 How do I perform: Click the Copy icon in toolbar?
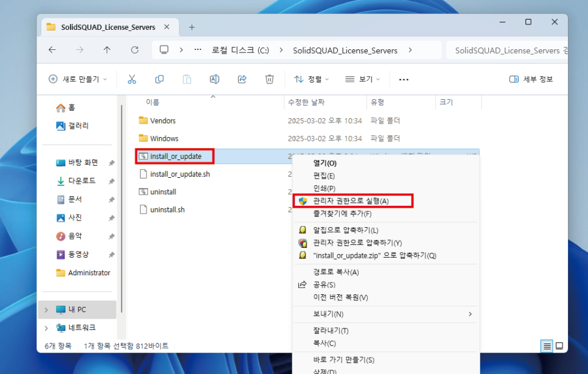(x=159, y=79)
